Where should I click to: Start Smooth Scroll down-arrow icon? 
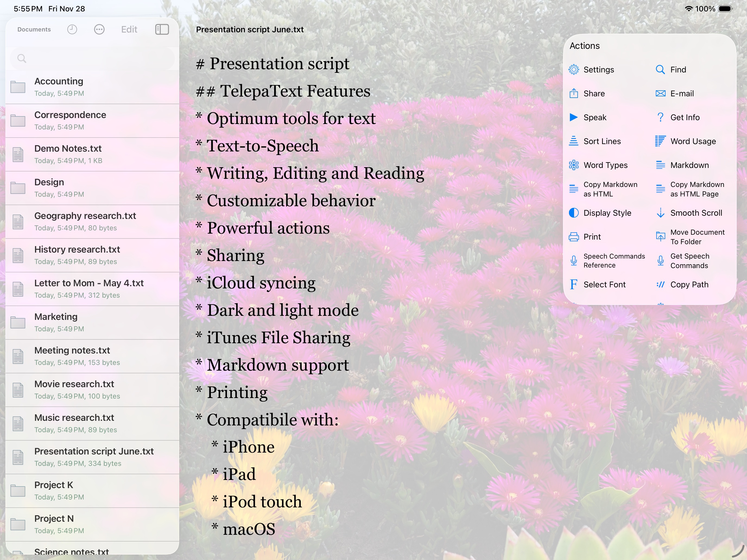coord(660,213)
